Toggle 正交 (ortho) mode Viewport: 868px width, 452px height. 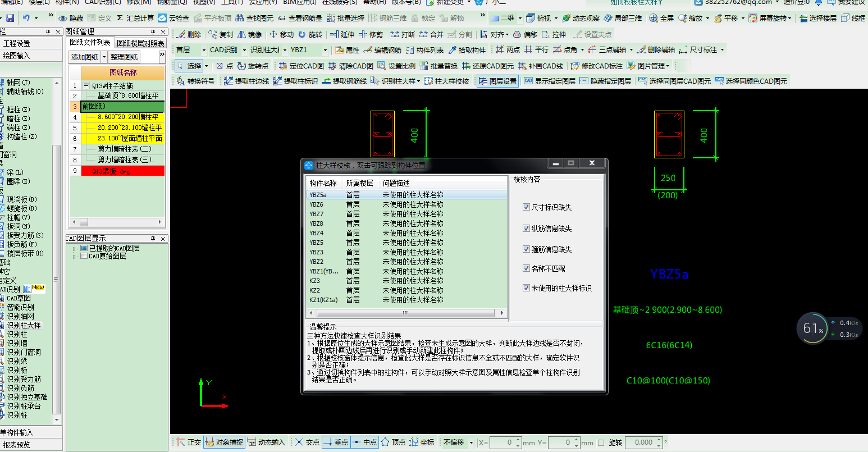188,442
